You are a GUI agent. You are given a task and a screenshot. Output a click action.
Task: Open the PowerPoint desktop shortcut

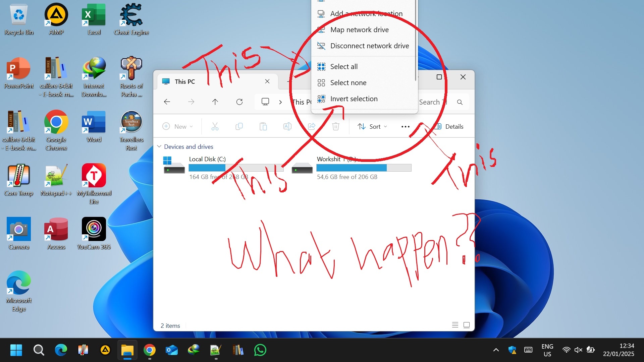(x=19, y=73)
